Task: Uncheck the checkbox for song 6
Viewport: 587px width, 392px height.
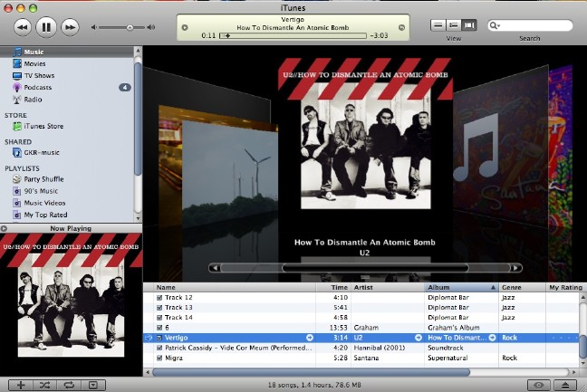Action: 159,328
